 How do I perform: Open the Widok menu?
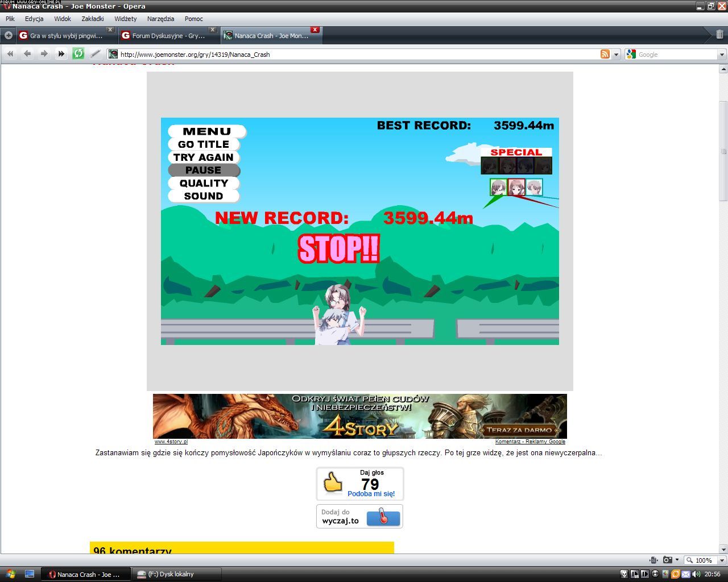coord(63,19)
